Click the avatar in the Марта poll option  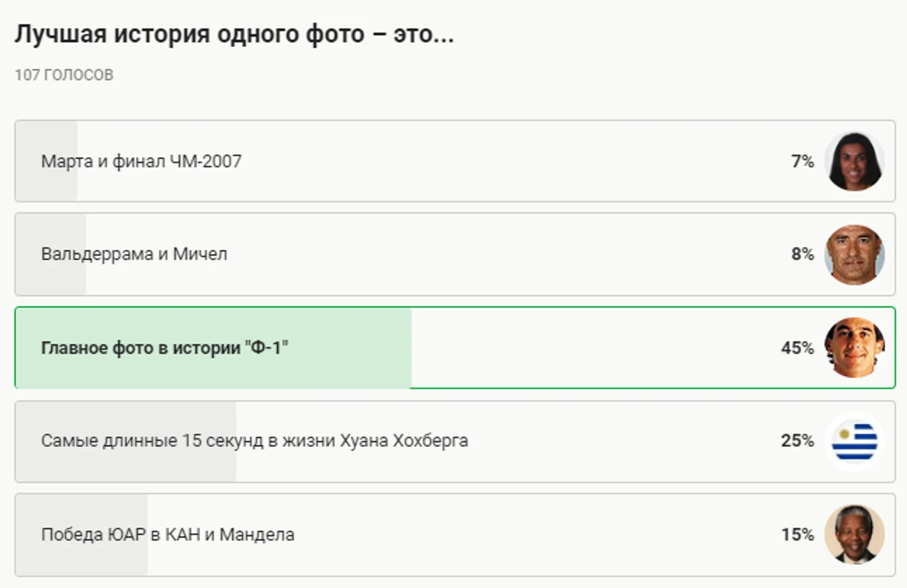[x=854, y=161]
